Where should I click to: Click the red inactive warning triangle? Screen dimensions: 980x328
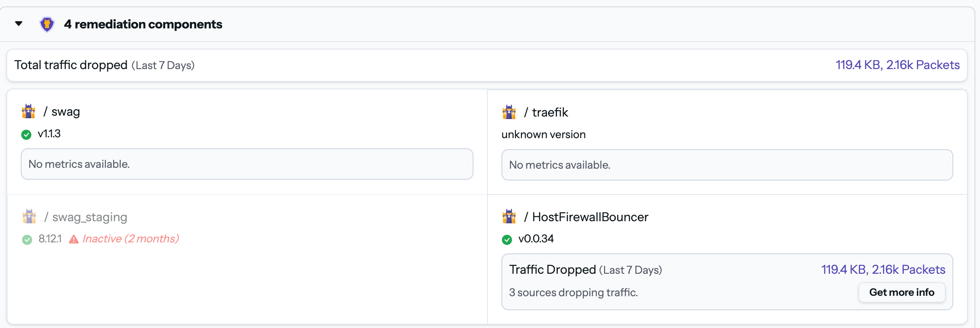click(x=74, y=239)
